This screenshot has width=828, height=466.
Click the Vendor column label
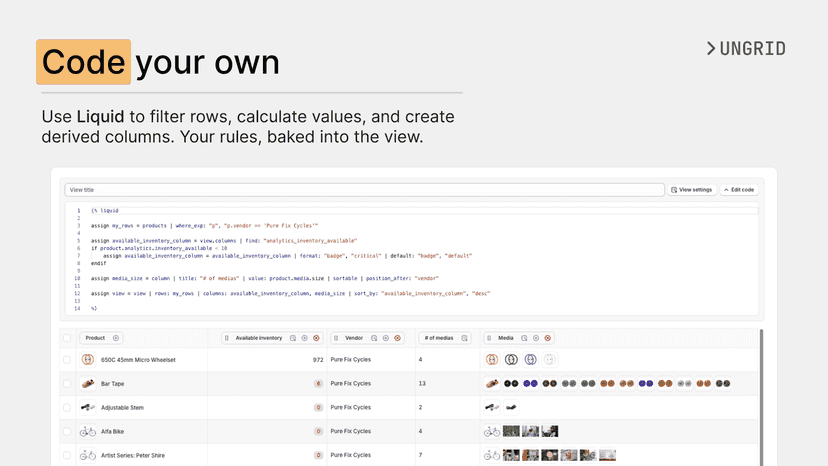pos(354,338)
